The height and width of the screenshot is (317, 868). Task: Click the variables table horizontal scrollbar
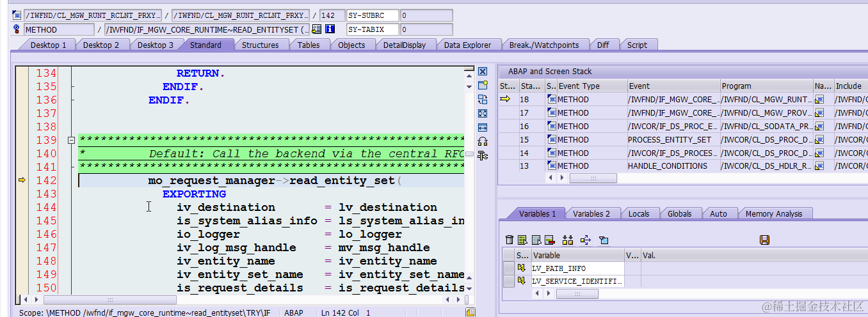click(577, 294)
